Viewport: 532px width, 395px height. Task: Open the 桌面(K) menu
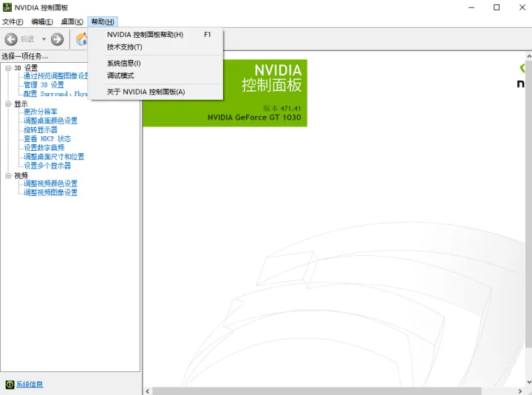point(72,21)
